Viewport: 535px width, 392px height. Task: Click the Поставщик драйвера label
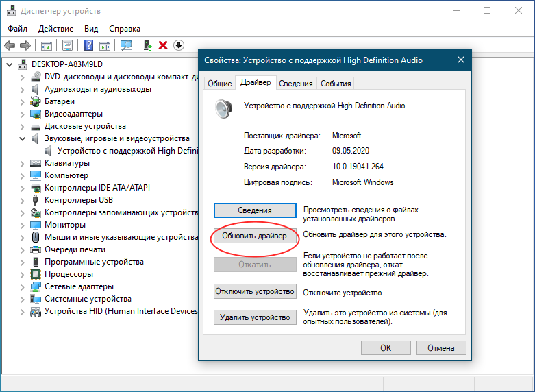(282, 136)
